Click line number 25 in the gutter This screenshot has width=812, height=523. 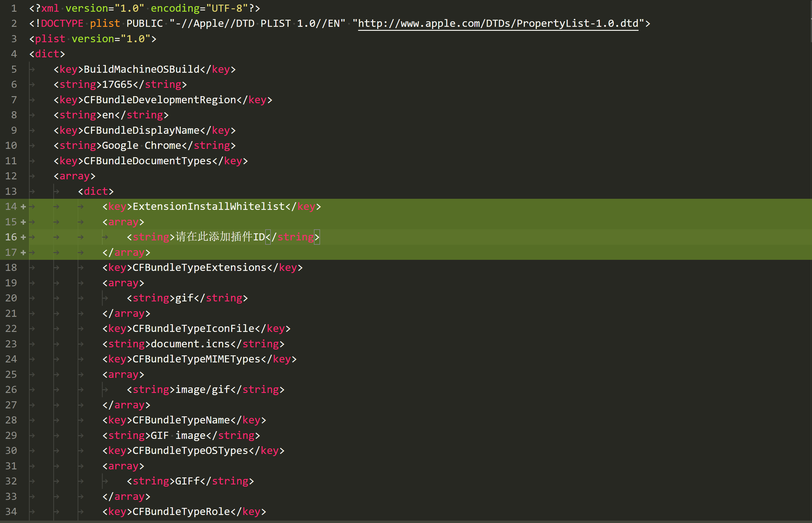click(x=11, y=374)
